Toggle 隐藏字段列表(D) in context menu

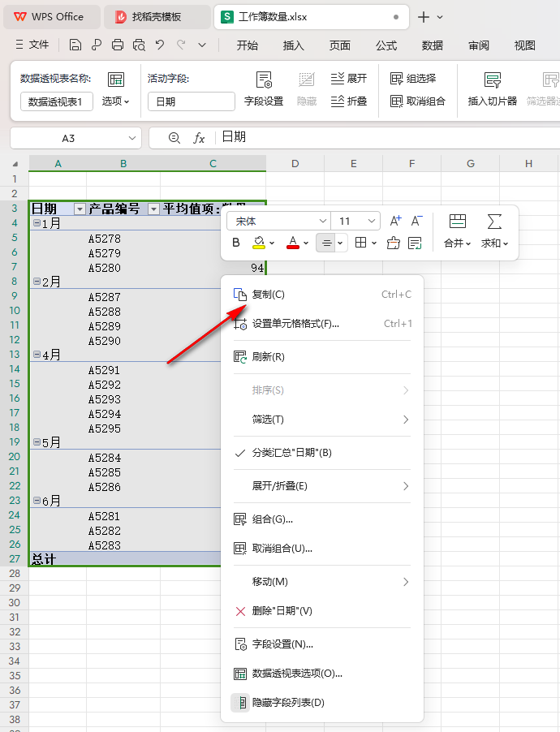coord(322,702)
